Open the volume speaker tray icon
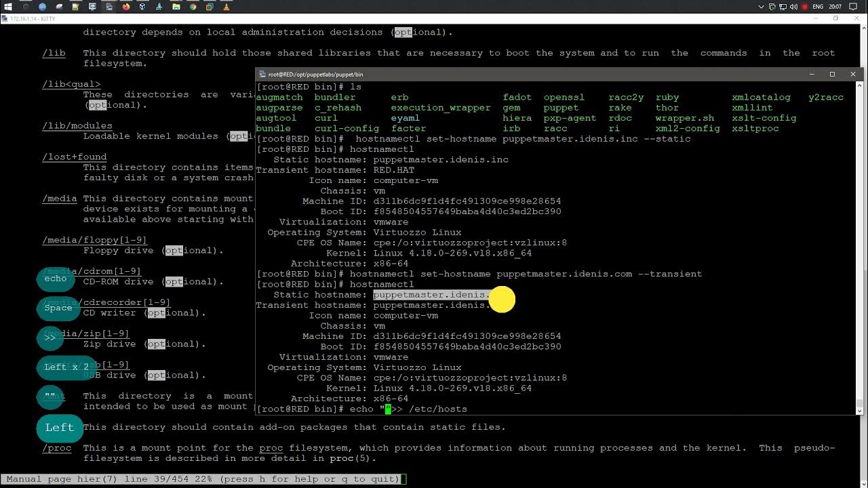This screenshot has height=488, width=868. click(x=793, y=7)
